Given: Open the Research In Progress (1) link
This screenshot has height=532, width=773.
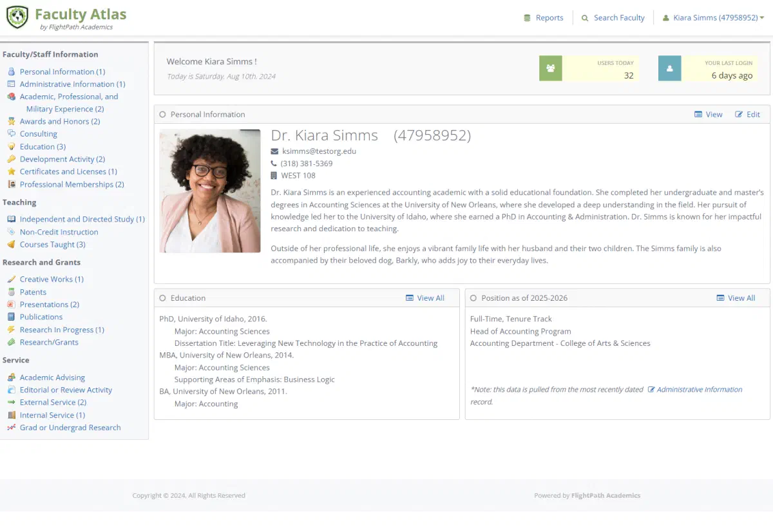Looking at the screenshot, I should (x=62, y=329).
